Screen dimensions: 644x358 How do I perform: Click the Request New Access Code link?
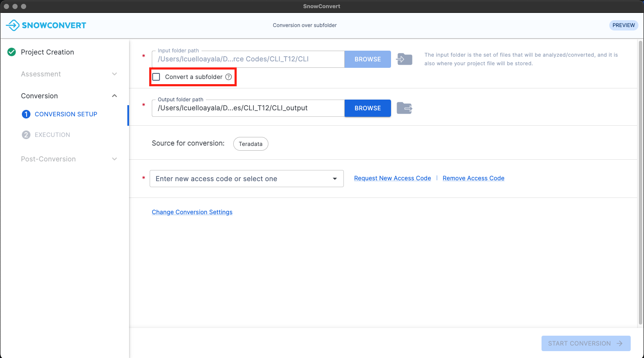(392, 178)
